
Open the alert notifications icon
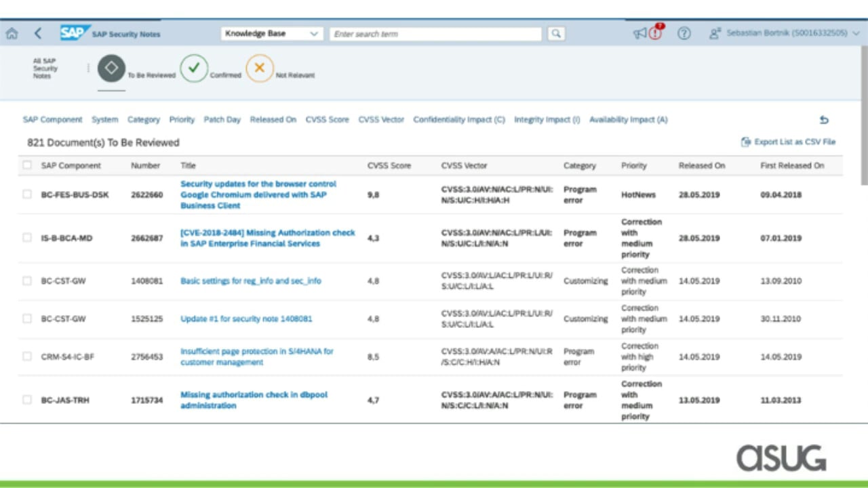coord(656,33)
